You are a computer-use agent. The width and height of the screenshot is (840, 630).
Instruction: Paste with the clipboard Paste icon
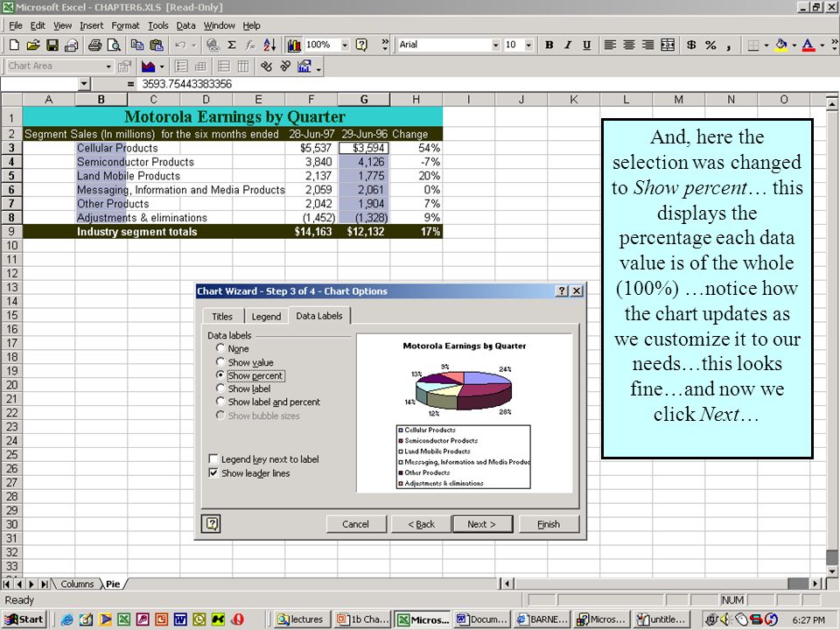(x=156, y=45)
